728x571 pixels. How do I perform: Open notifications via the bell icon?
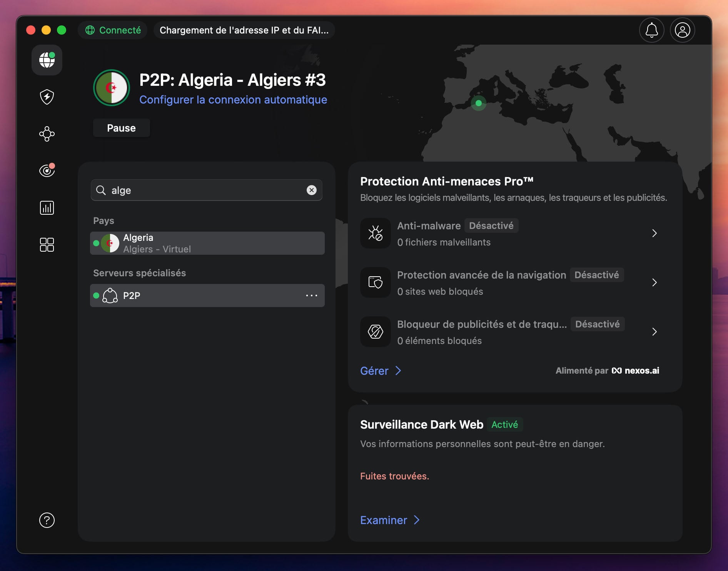pos(651,30)
